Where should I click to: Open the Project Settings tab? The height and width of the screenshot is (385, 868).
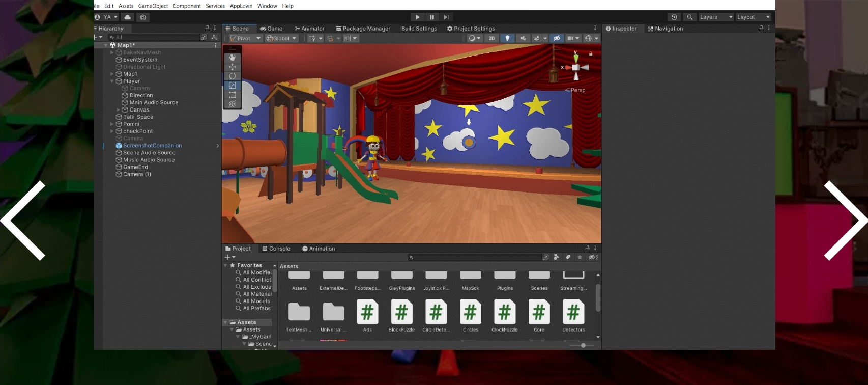(471, 29)
